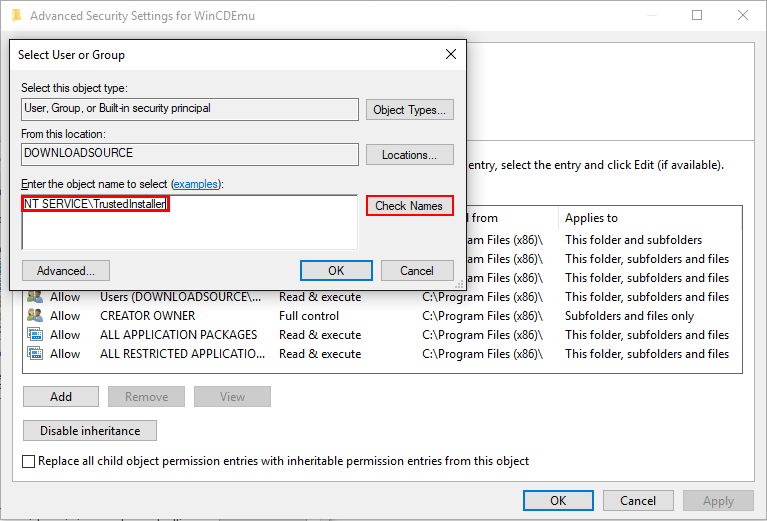
Task: Click the DOWNLOADSOURCE location field
Action: pyautogui.click(x=190, y=154)
